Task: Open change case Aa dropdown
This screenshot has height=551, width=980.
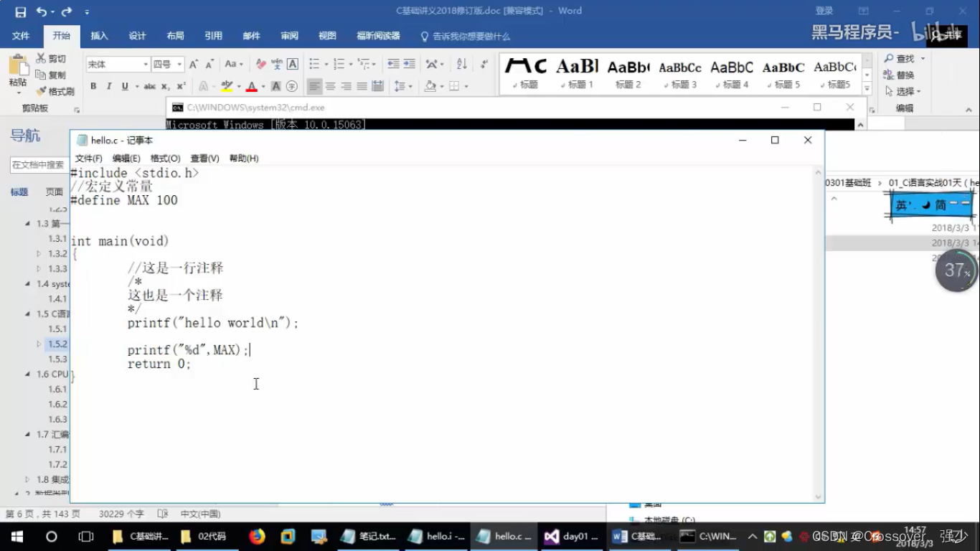Action: click(234, 65)
